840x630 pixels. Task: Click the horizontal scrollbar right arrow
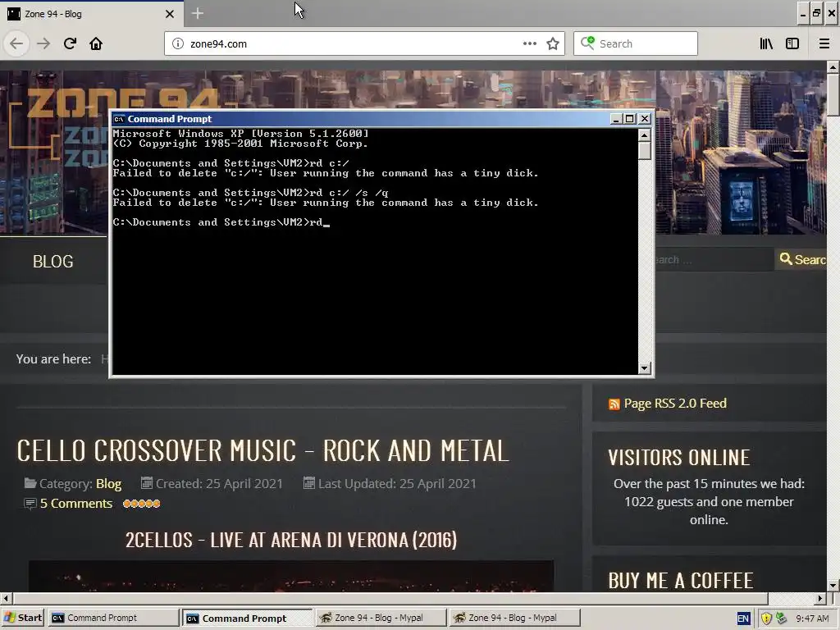click(x=820, y=598)
